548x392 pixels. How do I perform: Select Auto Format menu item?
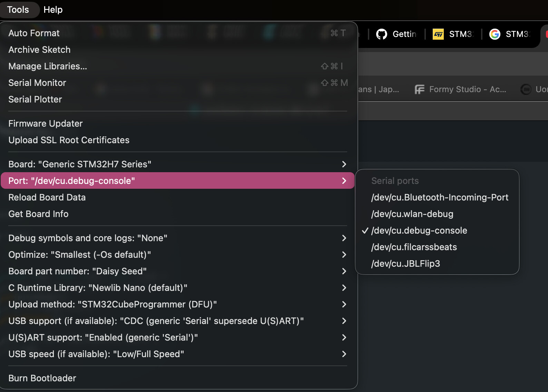point(34,33)
